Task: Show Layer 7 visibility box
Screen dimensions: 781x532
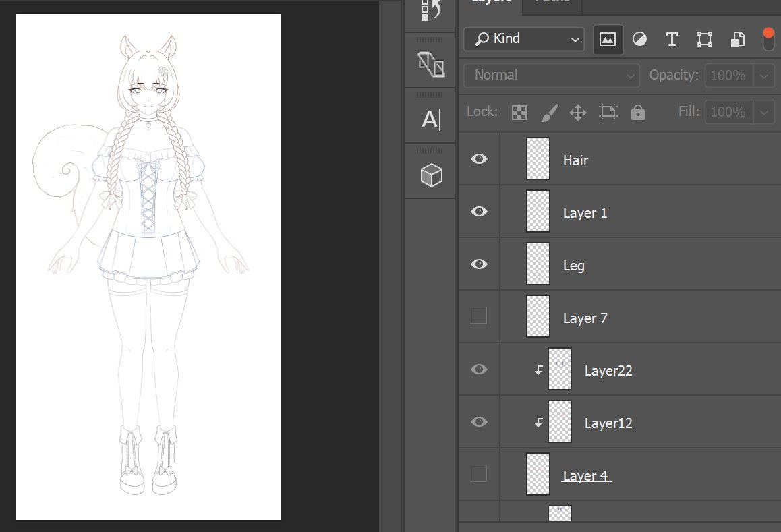Action: click(x=479, y=316)
